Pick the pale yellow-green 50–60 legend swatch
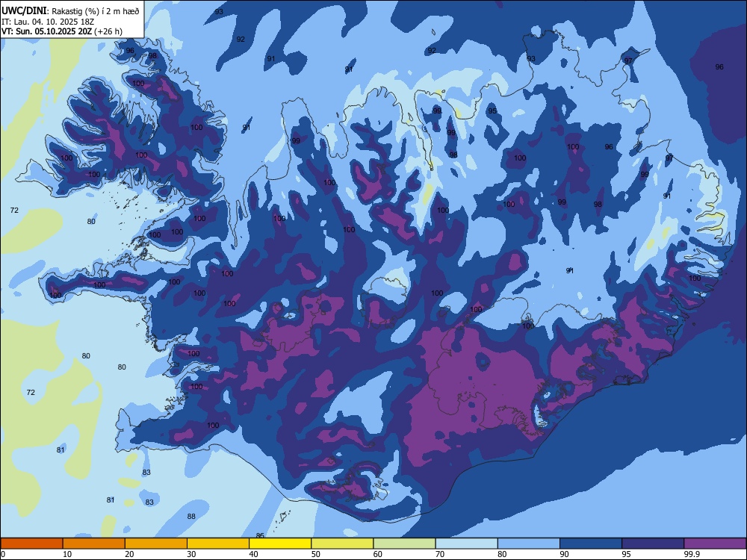 pos(343,544)
